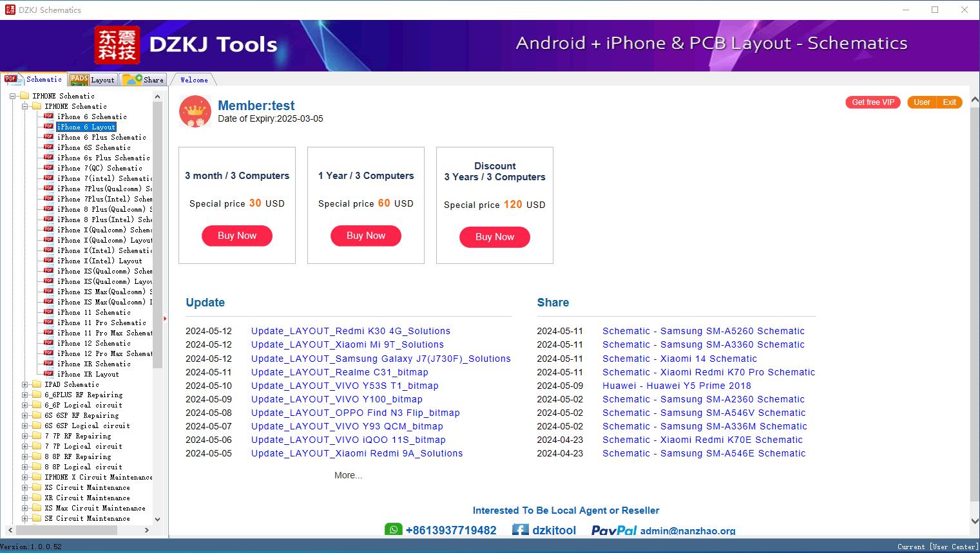Click the orange Exit button
The image size is (980, 553).
click(949, 102)
